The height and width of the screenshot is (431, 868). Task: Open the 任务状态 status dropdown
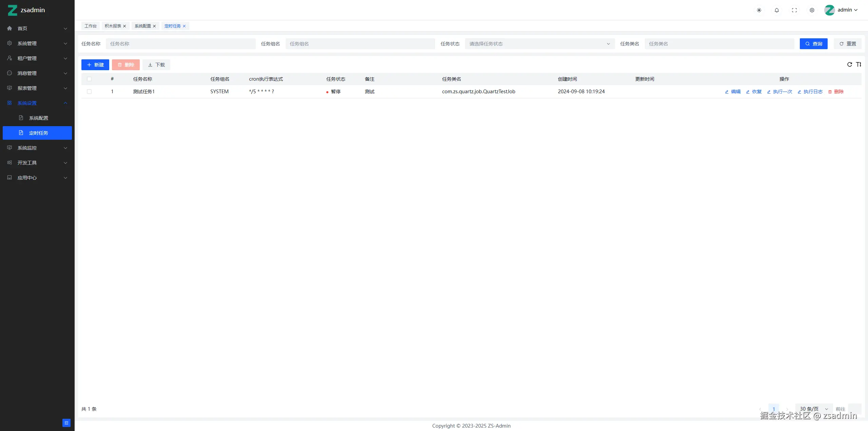tap(539, 44)
